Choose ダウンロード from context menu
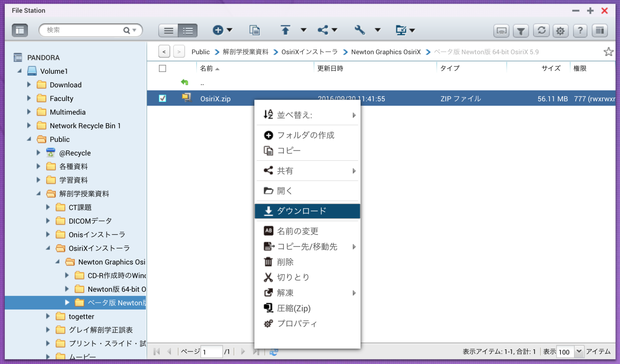620x364 pixels. pyautogui.click(x=307, y=211)
